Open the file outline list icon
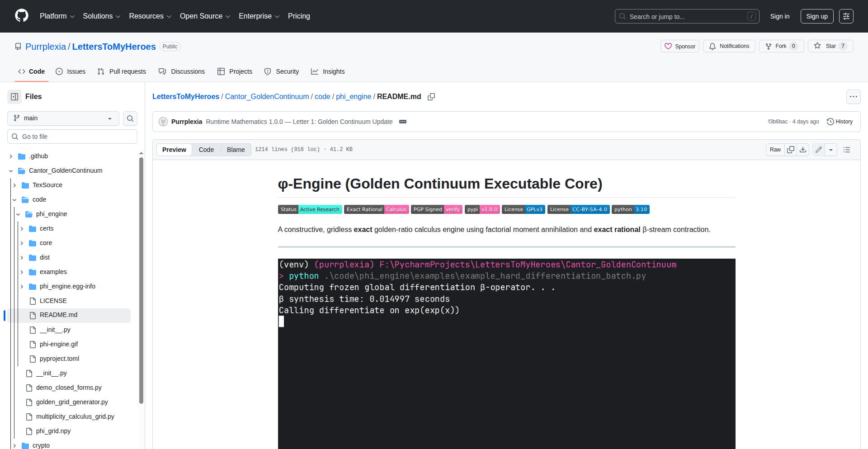The image size is (868, 449). [847, 150]
